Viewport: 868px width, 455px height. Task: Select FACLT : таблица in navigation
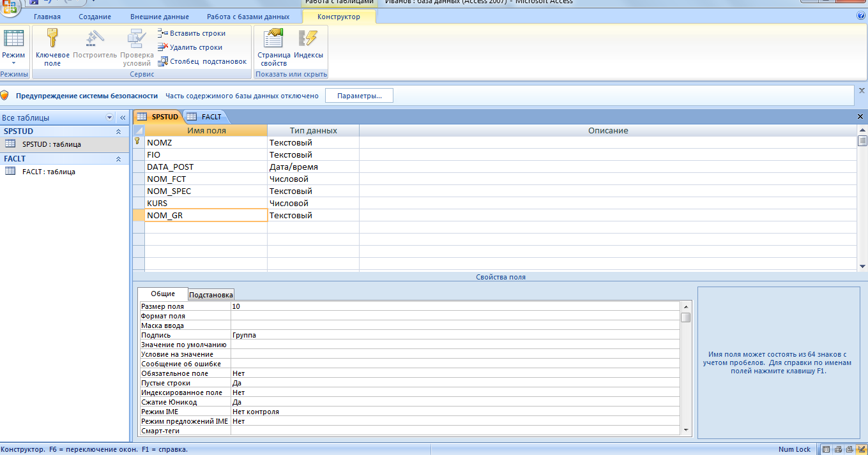64,172
